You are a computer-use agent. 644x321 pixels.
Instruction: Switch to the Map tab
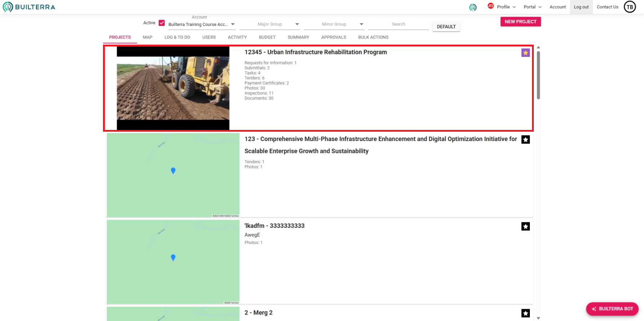click(x=148, y=37)
